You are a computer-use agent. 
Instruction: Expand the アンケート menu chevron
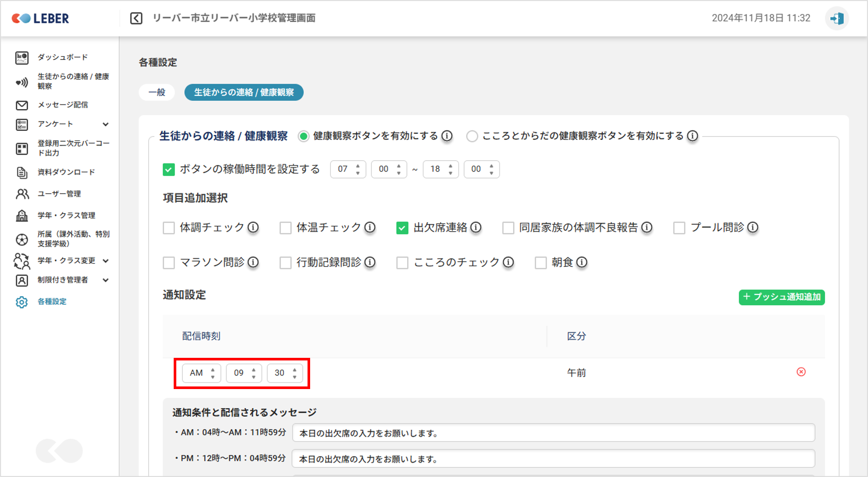point(105,124)
